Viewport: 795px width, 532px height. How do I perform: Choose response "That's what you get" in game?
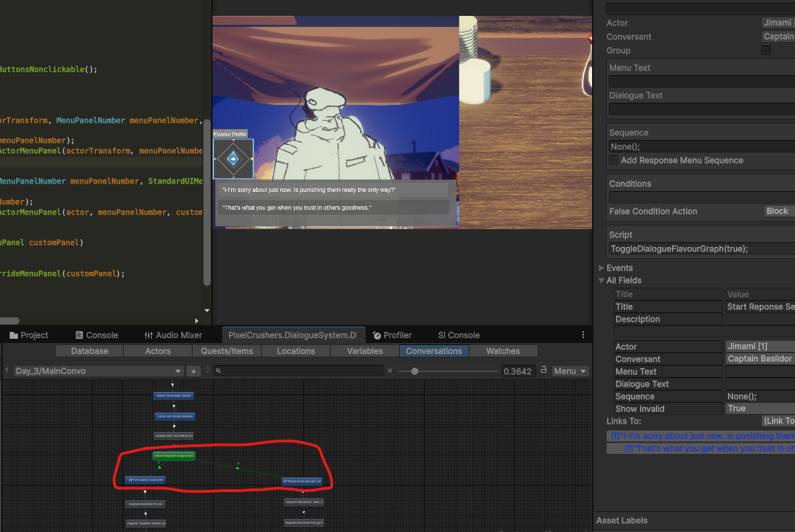click(x=333, y=208)
